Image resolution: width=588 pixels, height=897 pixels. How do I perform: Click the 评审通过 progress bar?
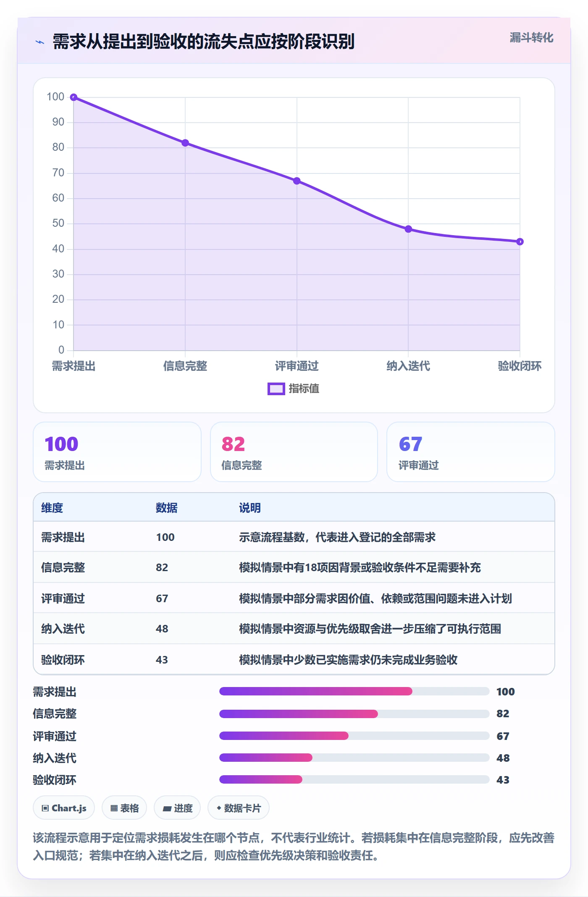354,736
